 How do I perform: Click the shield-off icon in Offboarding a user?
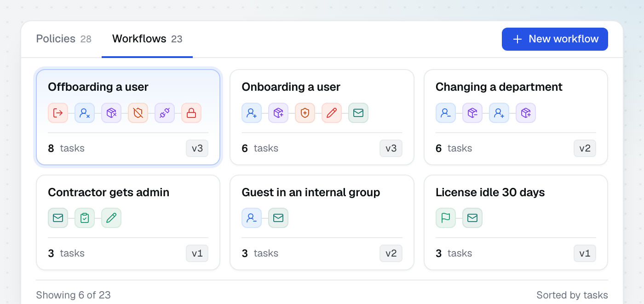[138, 113]
